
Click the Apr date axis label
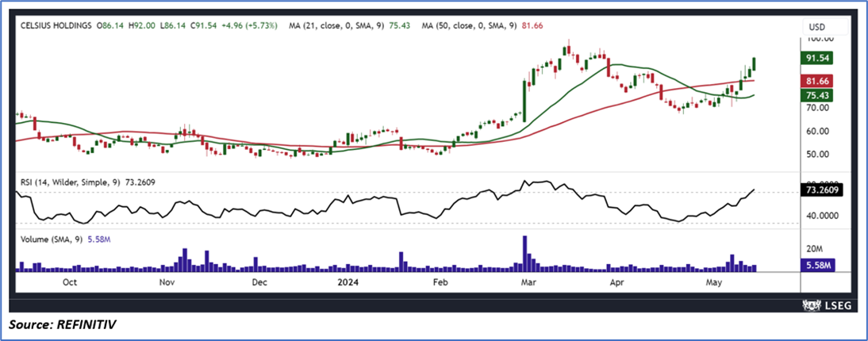tap(616, 282)
